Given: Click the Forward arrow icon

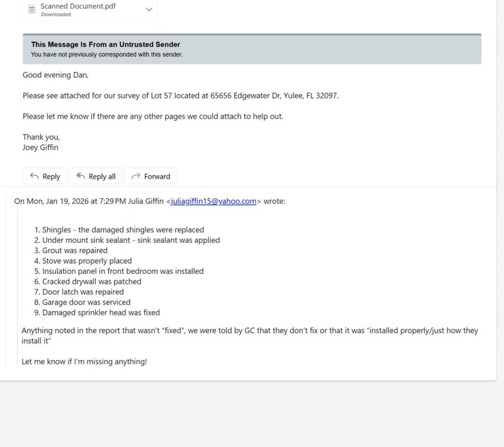Looking at the screenshot, I should (x=135, y=176).
